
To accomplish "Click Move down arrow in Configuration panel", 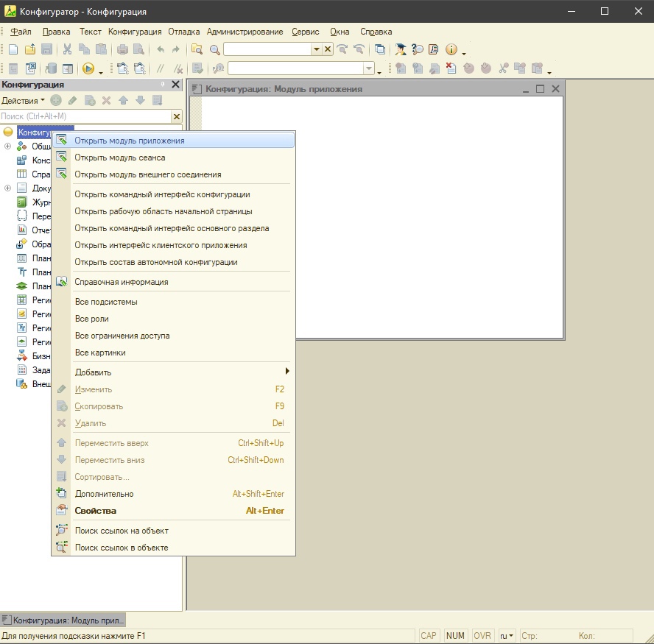I will pyautogui.click(x=140, y=100).
